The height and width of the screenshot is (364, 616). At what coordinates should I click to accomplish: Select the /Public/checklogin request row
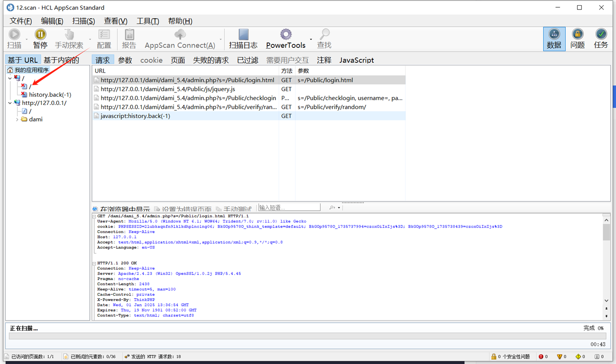(x=249, y=98)
